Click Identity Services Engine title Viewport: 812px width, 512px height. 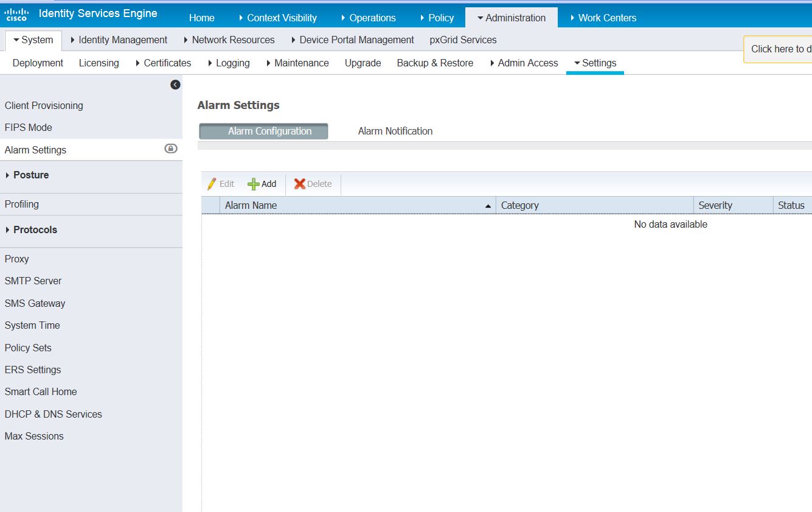[98, 13]
